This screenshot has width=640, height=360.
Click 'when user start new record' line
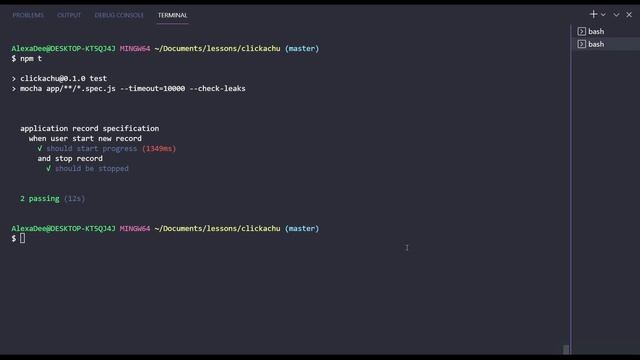[85, 139]
